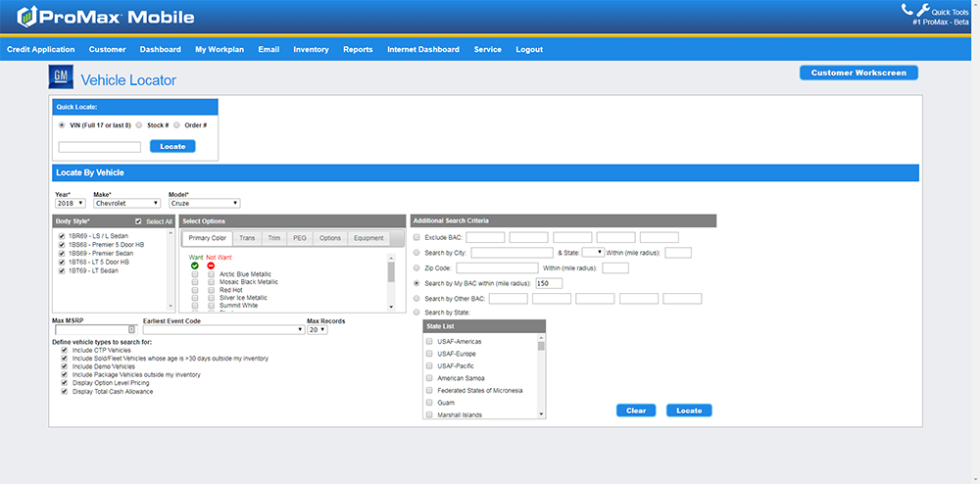Image resolution: width=980 pixels, height=484 pixels.
Task: Uncheck 1BS69 - Premier Sedan
Action: 61,254
